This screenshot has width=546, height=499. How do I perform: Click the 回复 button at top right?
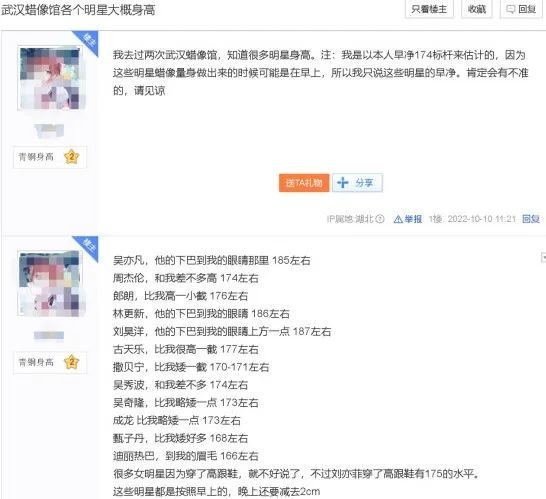(521, 9)
